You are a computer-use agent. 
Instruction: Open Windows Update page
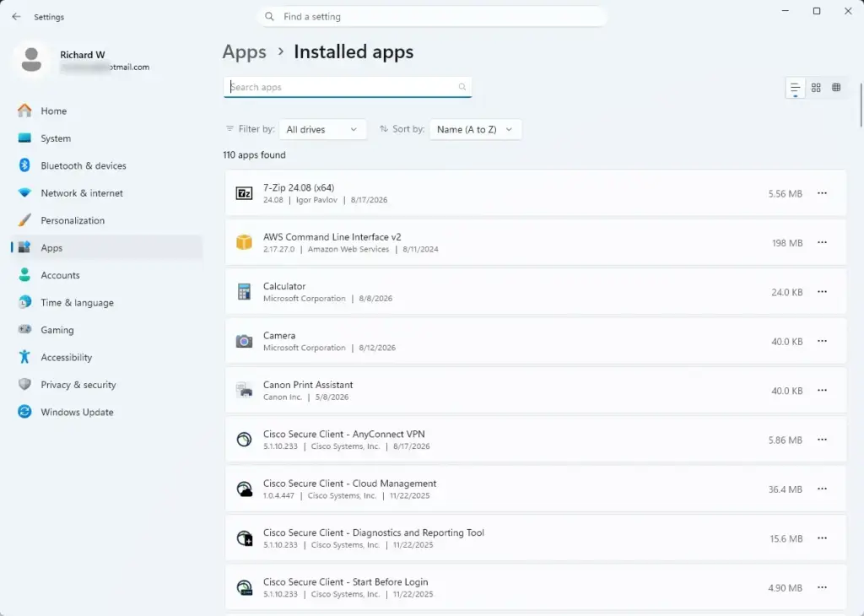click(x=107, y=412)
